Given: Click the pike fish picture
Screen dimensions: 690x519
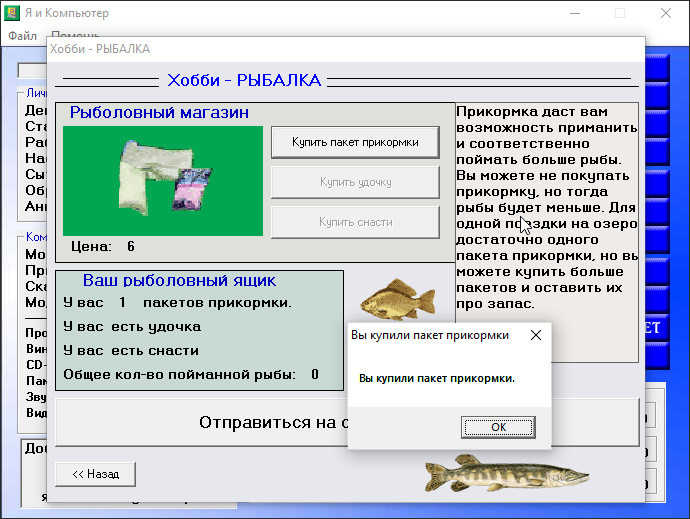Looking at the screenshot, I should pyautogui.click(x=506, y=474).
